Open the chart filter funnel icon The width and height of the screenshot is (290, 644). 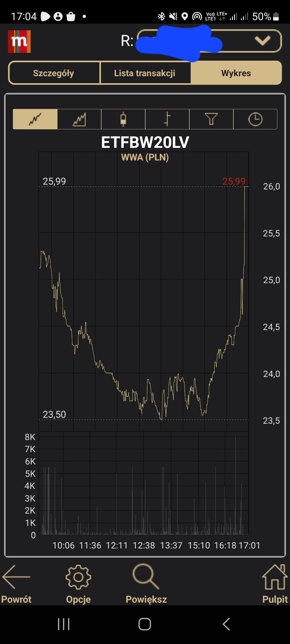pos(211,119)
